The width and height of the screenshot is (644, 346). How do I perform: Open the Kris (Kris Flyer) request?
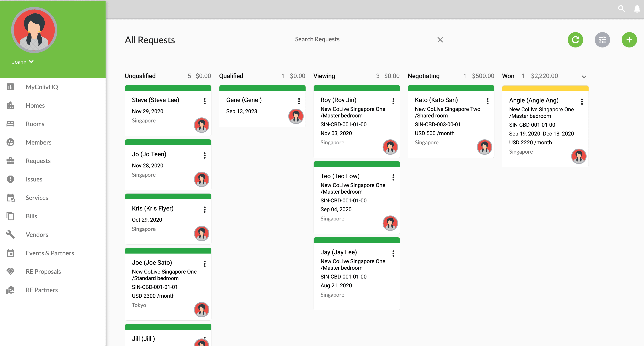[x=152, y=208]
